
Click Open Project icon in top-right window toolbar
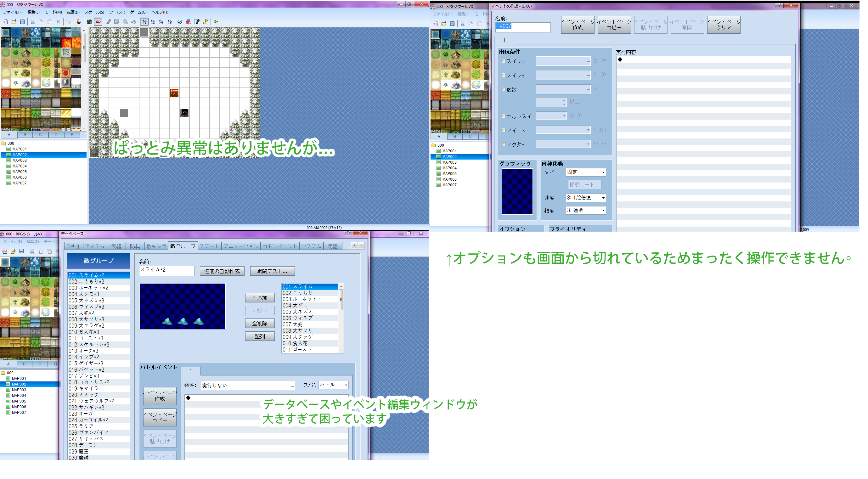coord(444,24)
